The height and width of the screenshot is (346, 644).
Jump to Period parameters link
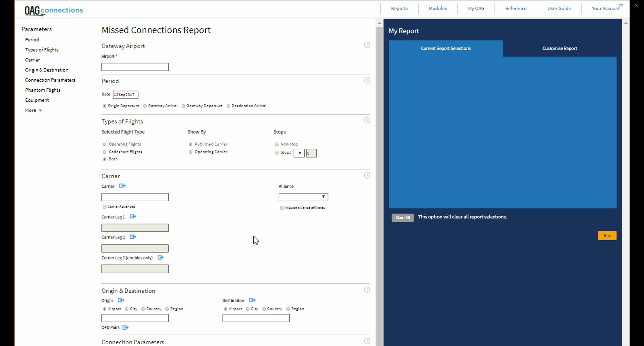(x=32, y=40)
